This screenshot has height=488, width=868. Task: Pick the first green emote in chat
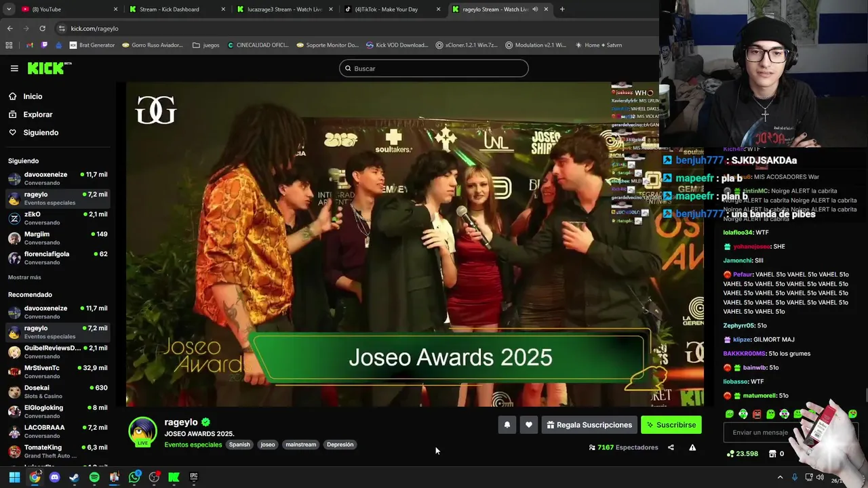(x=730, y=413)
